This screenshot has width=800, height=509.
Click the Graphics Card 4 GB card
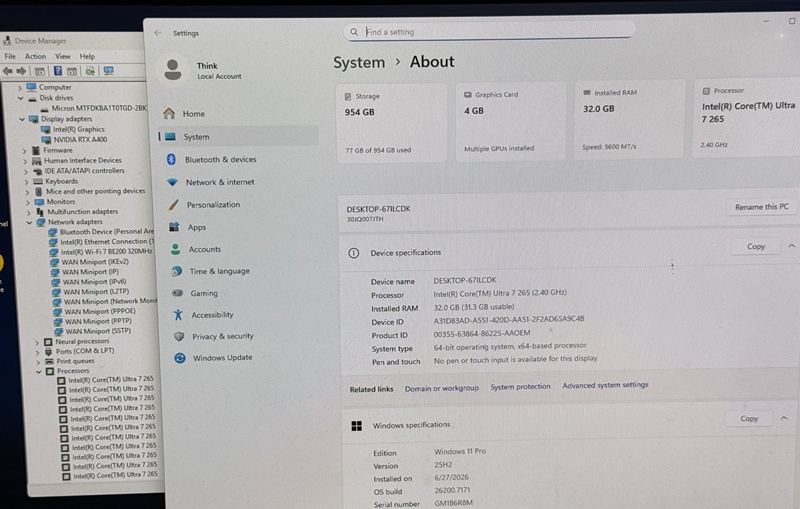(x=511, y=121)
